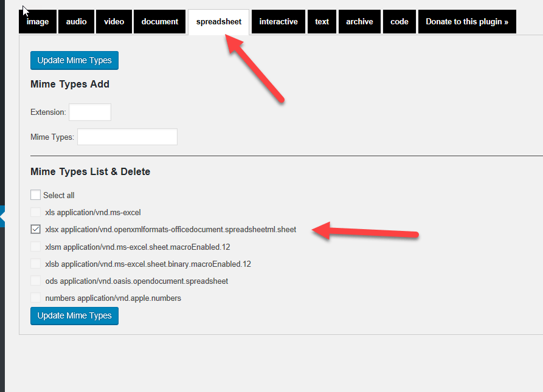Open the image mime types tab
The image size is (543, 392).
tap(38, 22)
